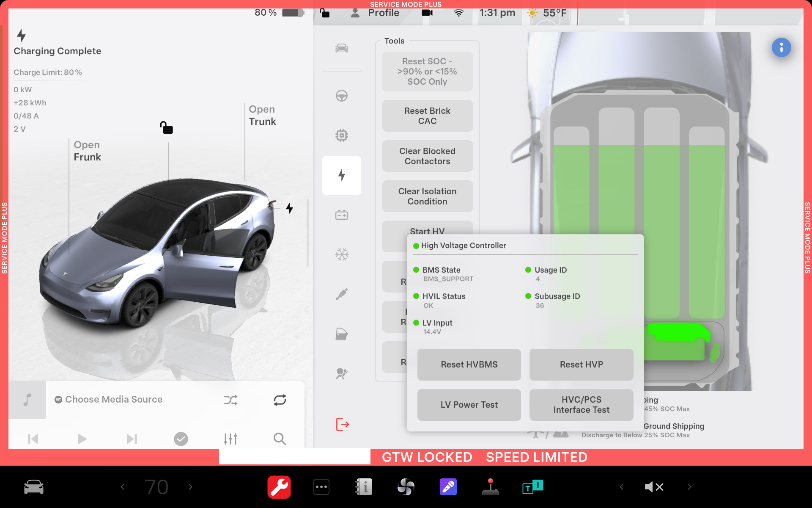
Task: Exit service mode via red exit icon
Action: pos(342,424)
